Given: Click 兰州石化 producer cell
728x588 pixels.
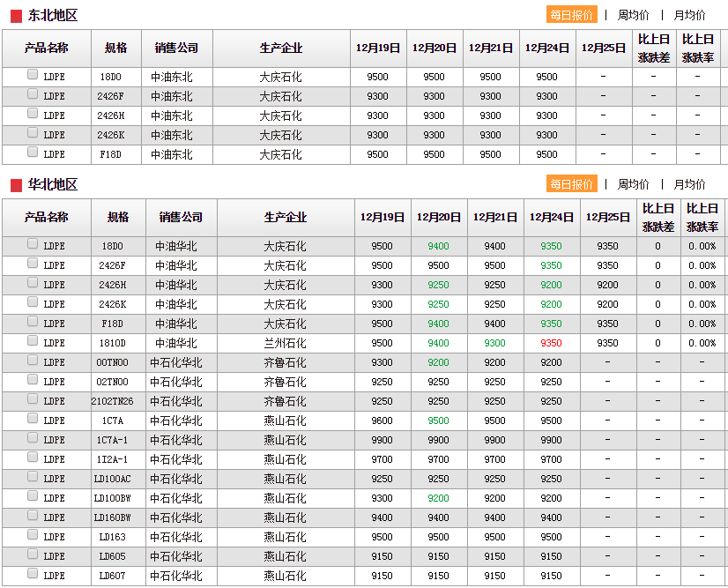Looking at the screenshot, I should (285, 343).
